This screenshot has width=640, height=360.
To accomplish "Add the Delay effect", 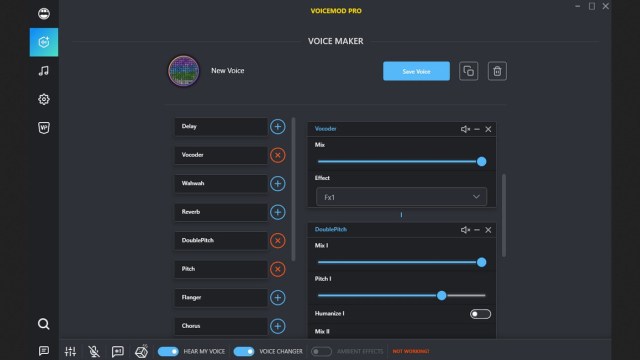I will point(278,127).
